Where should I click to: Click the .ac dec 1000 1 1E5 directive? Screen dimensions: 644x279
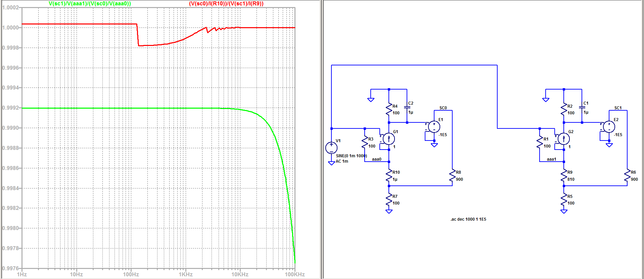pyautogui.click(x=468, y=219)
